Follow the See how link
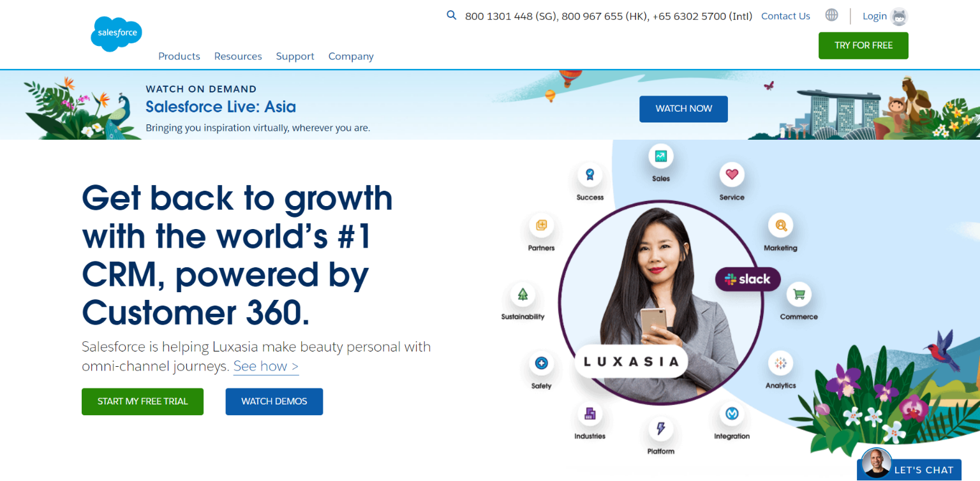The width and height of the screenshot is (980, 481). (266, 366)
